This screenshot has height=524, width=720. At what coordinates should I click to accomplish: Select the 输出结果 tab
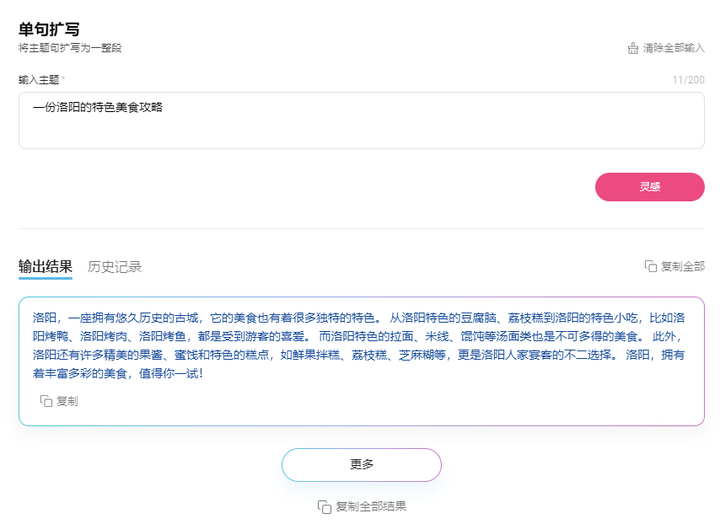tap(45, 266)
